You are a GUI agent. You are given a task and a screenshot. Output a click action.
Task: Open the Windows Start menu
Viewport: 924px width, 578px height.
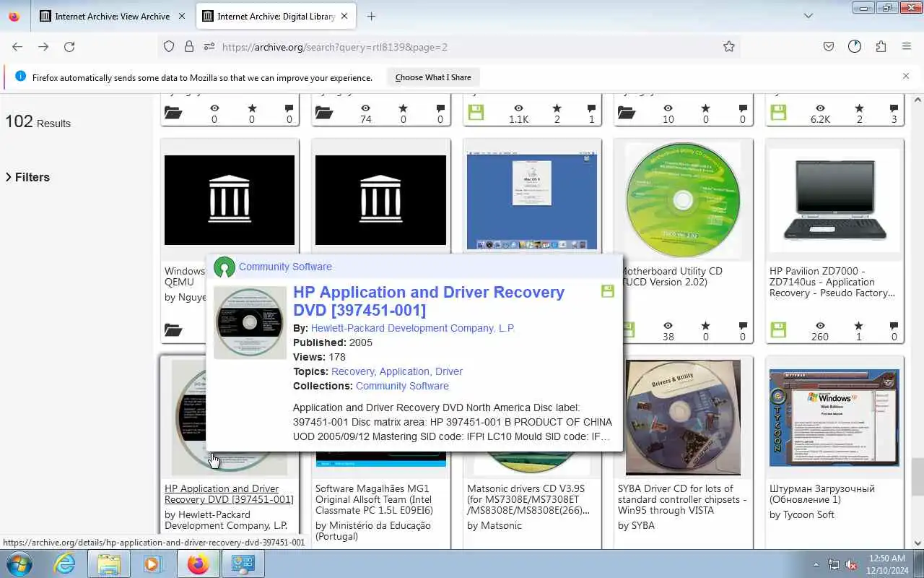tap(19, 564)
